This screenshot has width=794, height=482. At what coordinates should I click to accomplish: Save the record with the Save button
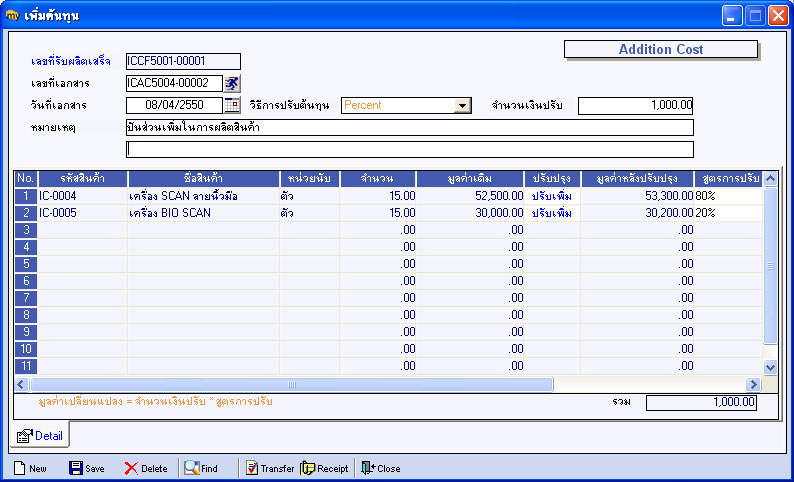[87, 468]
